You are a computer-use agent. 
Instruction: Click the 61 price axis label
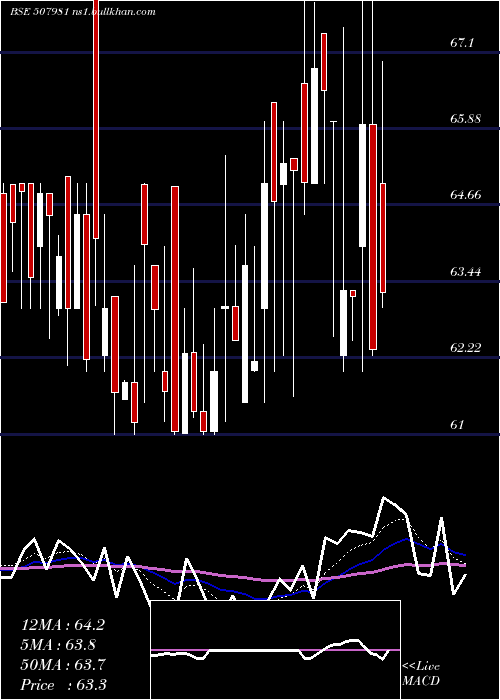click(x=457, y=425)
